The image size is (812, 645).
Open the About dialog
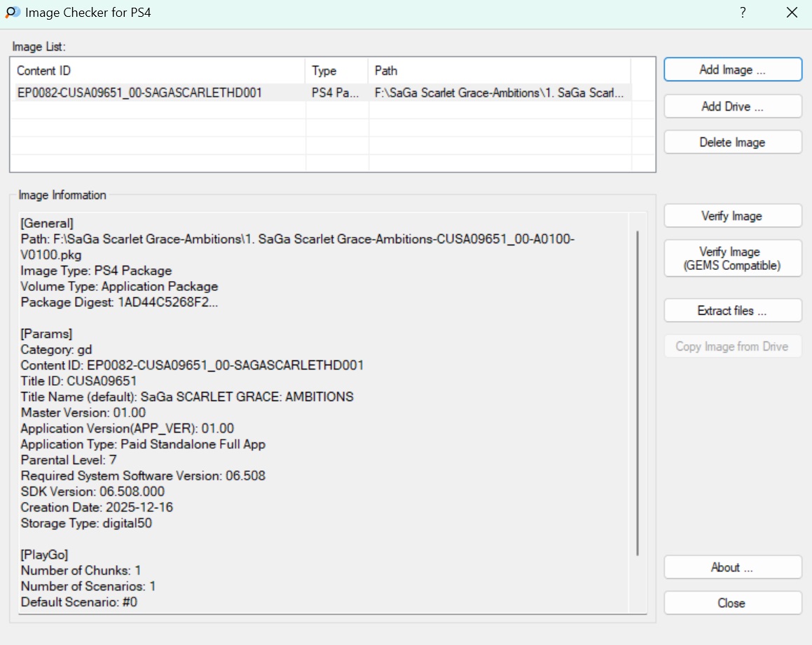click(732, 567)
